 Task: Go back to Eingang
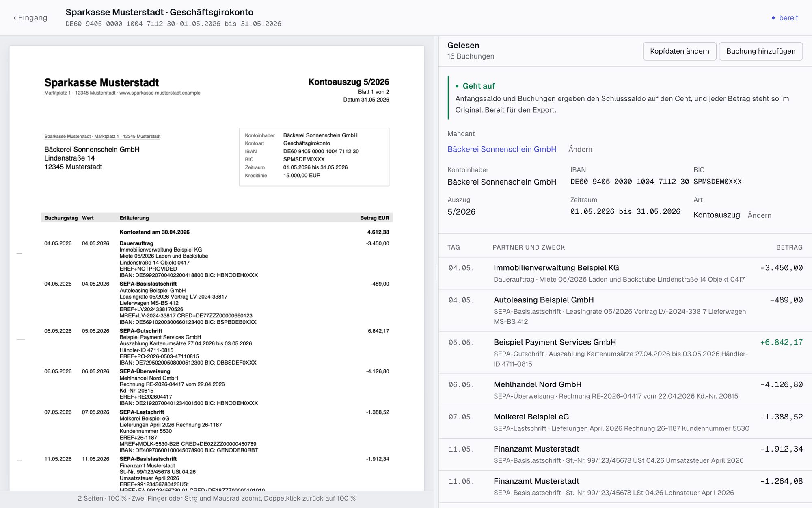coord(30,17)
